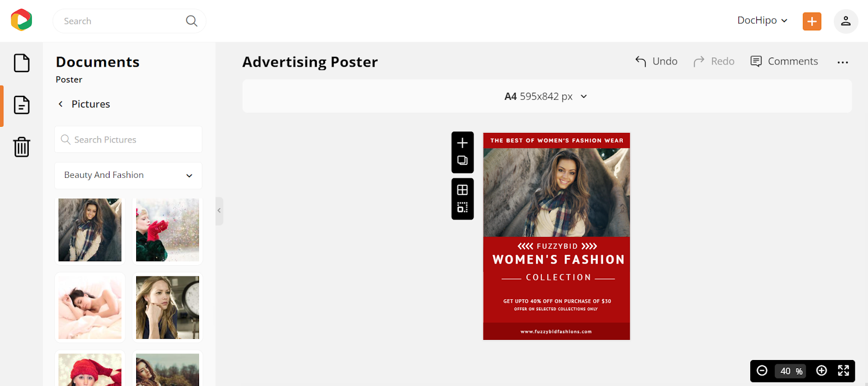Screen dimensions: 868x386
Task: Click the COLLECTION text on the poster
Action: pos(558,277)
